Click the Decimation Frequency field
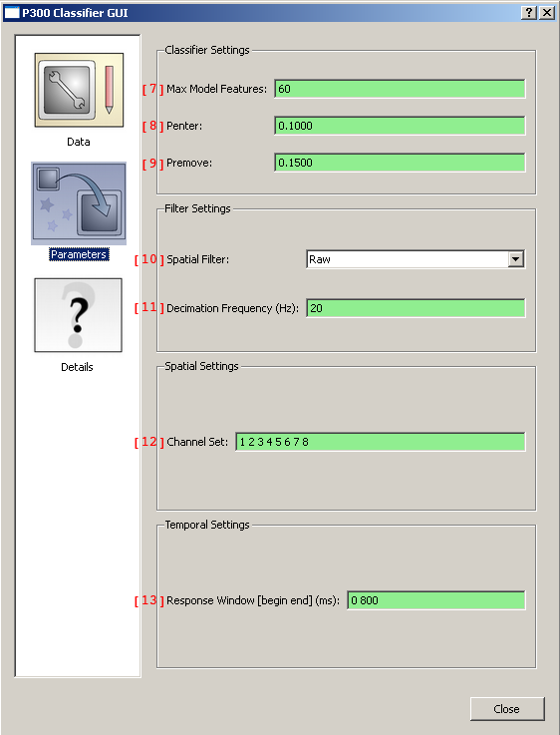Viewport: 560px width, 735px height. coord(416,308)
